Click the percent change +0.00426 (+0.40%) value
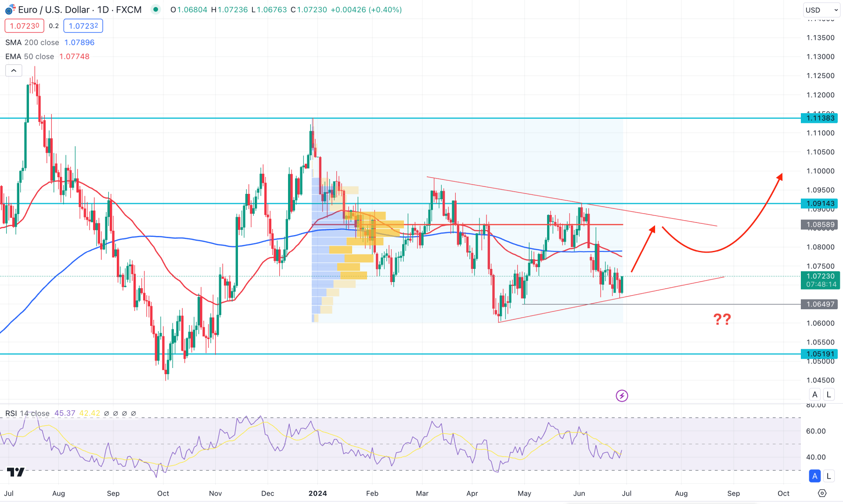This screenshot has width=843, height=504. (x=366, y=10)
